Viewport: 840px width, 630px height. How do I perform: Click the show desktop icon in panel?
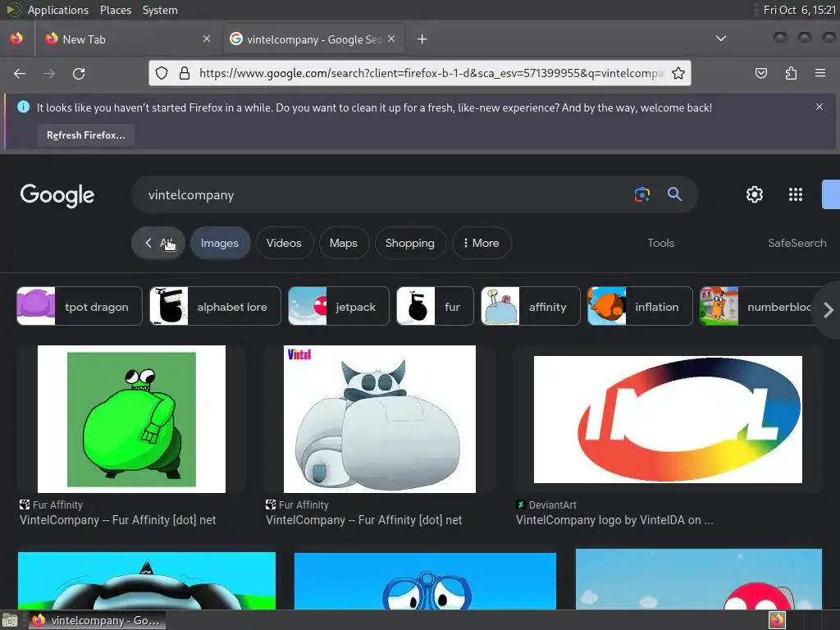(10, 621)
